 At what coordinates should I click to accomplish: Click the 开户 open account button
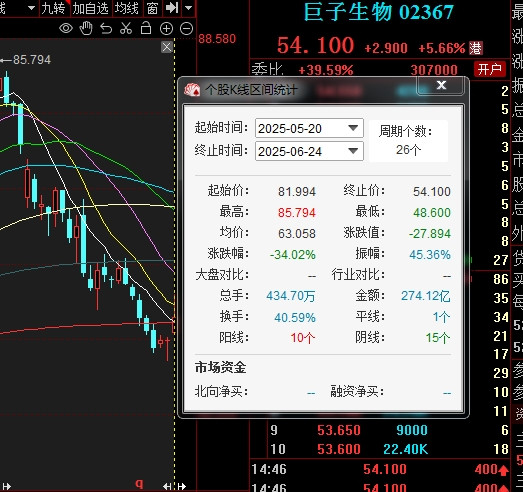coord(489,69)
